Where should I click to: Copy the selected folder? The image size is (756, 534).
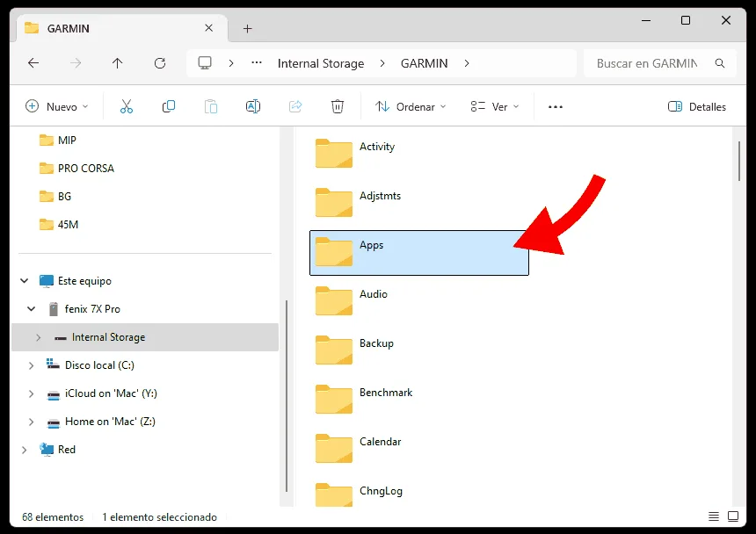tap(169, 106)
